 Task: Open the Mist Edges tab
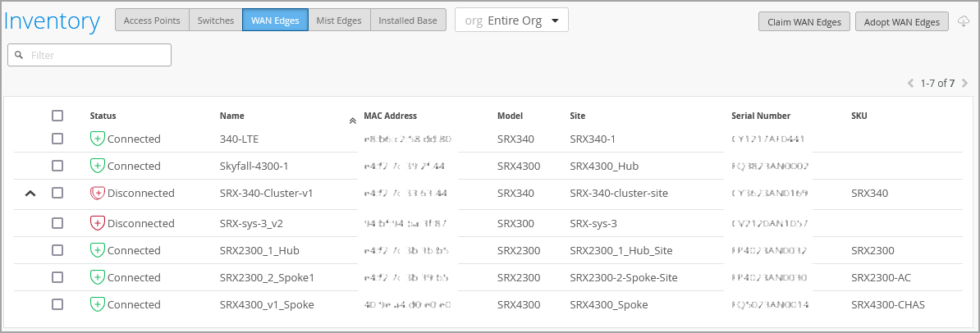[x=339, y=21]
